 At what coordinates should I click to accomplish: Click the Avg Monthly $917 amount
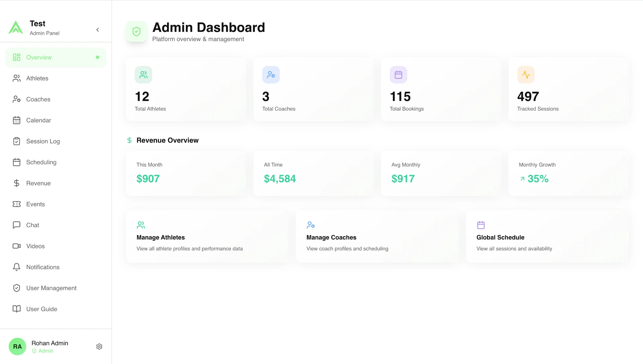[x=403, y=179]
